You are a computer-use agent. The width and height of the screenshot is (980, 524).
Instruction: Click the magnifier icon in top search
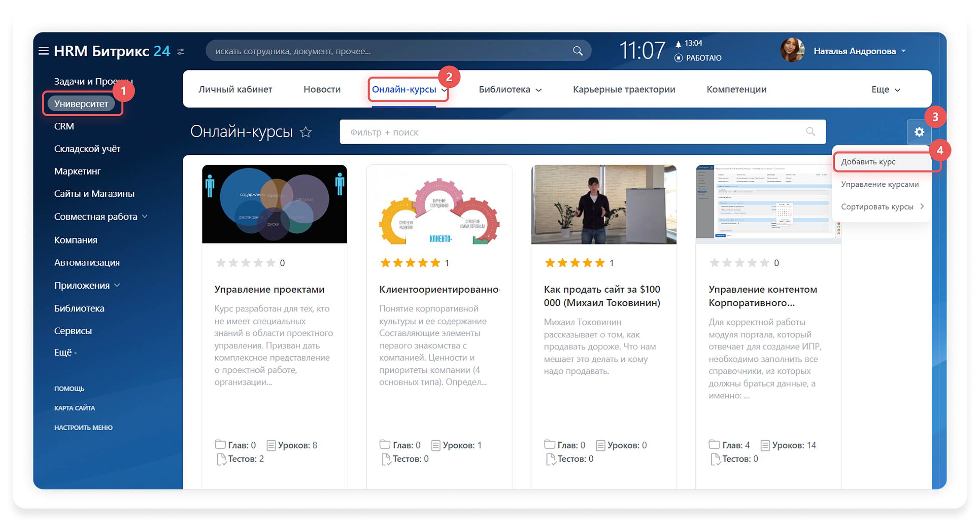(x=578, y=51)
